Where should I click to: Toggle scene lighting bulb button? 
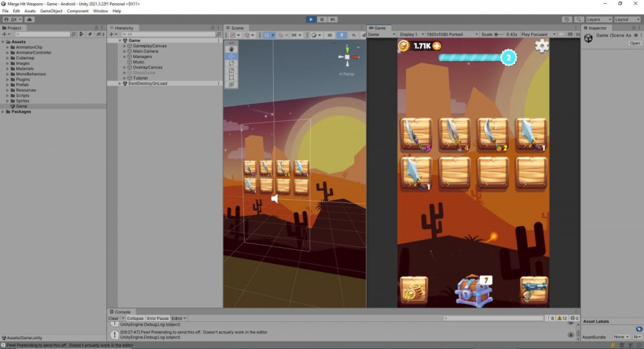[x=341, y=35]
